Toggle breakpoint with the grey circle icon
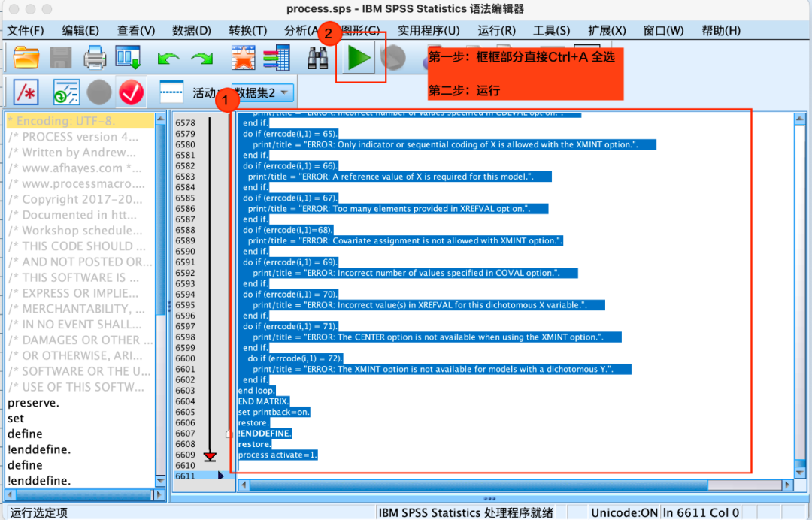812x520 pixels. [99, 92]
